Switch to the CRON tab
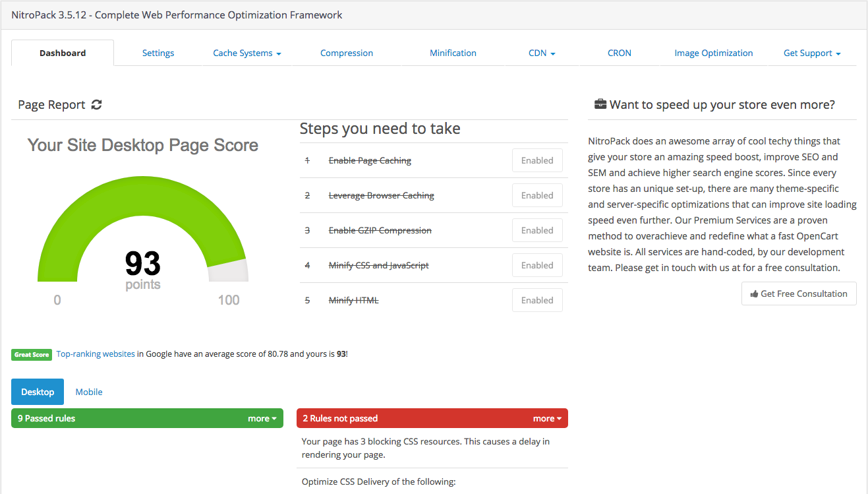This screenshot has height=494, width=868. [x=620, y=53]
